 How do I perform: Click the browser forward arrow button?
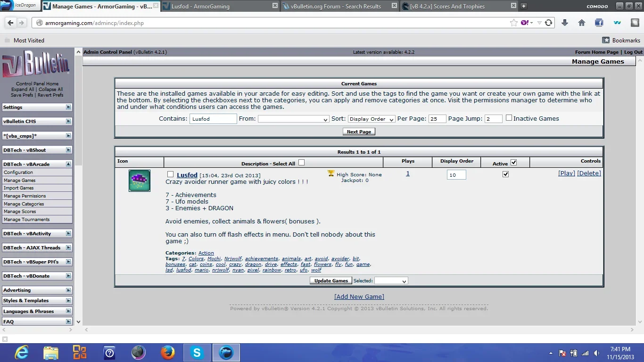tap(22, 23)
